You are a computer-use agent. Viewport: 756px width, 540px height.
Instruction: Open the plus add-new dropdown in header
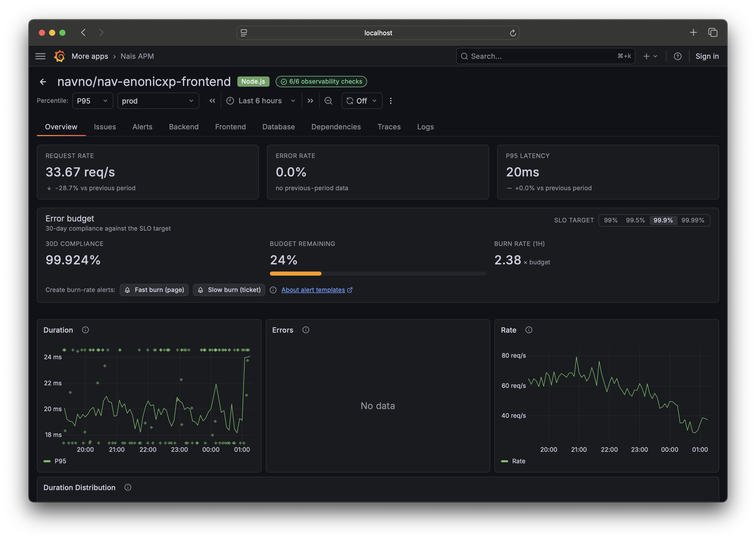click(x=650, y=56)
